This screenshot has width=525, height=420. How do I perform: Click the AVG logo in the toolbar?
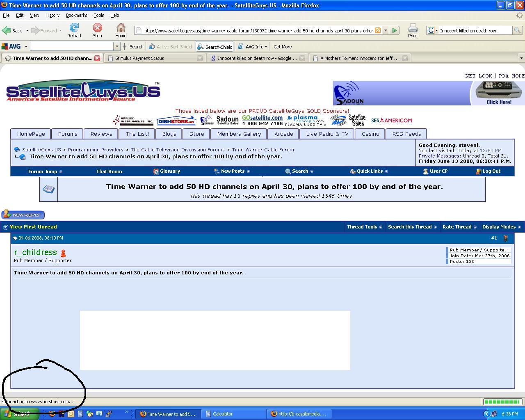pyautogui.click(x=11, y=46)
